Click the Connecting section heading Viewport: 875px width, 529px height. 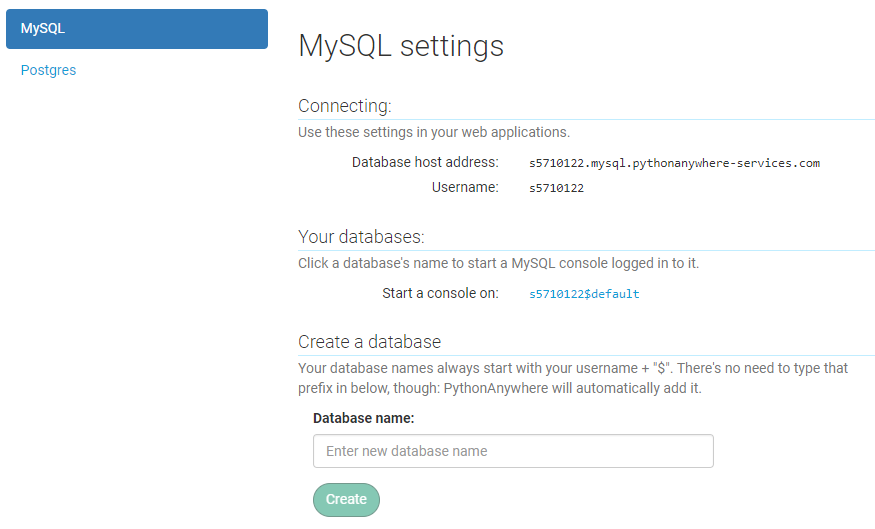point(344,105)
